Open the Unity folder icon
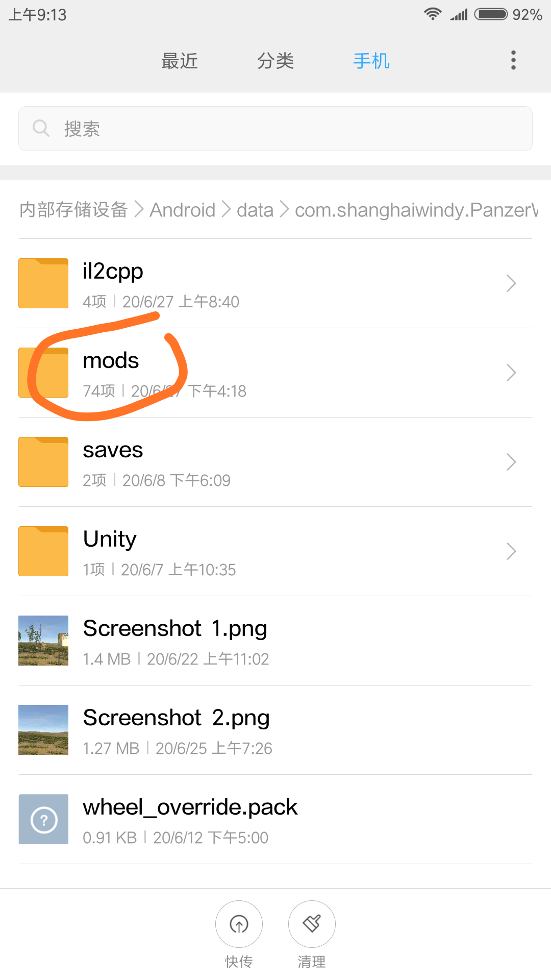551x980 pixels. click(43, 551)
